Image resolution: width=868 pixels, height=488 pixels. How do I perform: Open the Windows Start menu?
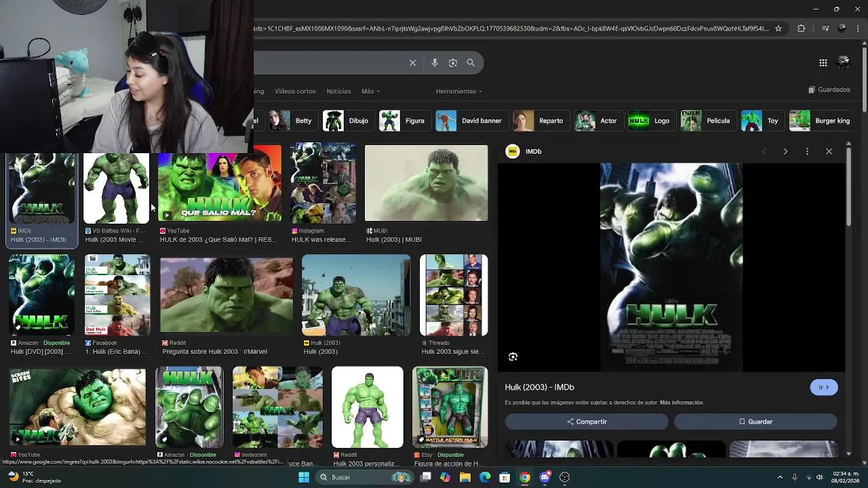[x=304, y=477]
